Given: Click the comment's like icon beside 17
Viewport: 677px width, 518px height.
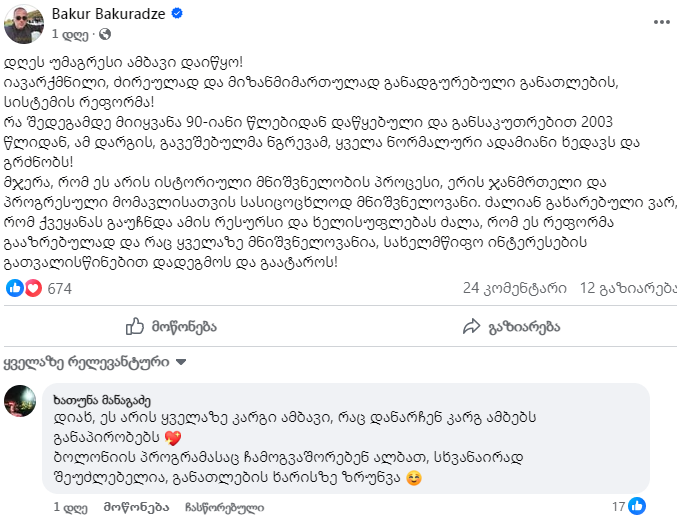Looking at the screenshot, I should pos(637,506).
